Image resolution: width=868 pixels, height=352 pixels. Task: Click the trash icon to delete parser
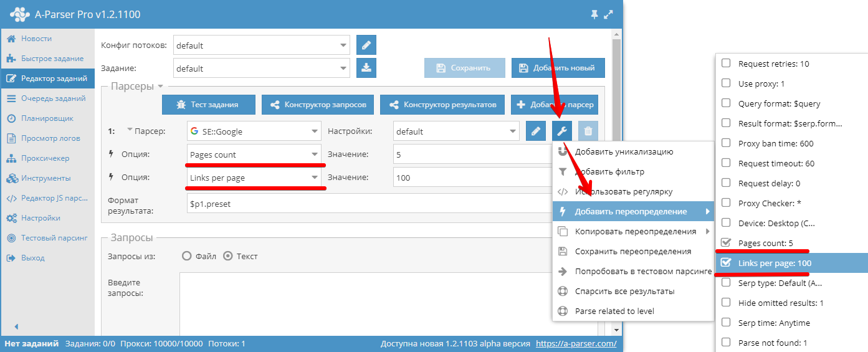point(588,131)
